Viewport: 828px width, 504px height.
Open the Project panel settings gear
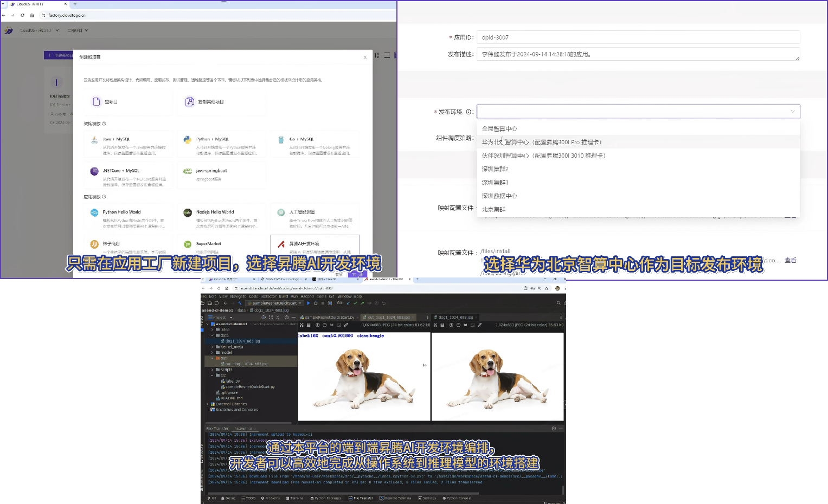click(286, 318)
